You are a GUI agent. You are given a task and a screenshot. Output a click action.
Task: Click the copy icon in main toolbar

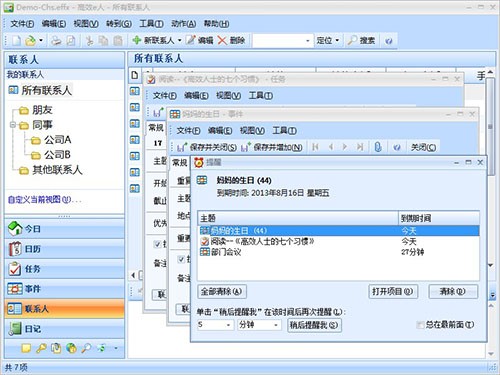103,41
